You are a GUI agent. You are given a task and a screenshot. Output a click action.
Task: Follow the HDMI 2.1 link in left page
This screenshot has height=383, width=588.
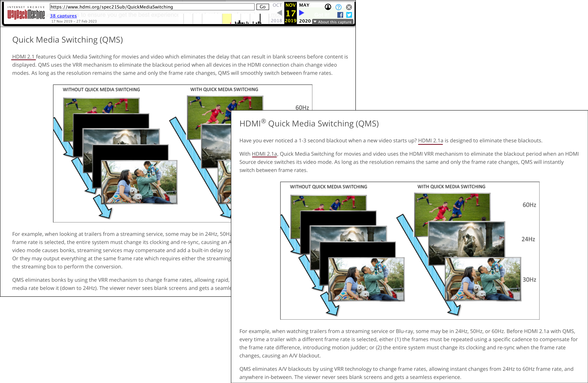pos(23,57)
